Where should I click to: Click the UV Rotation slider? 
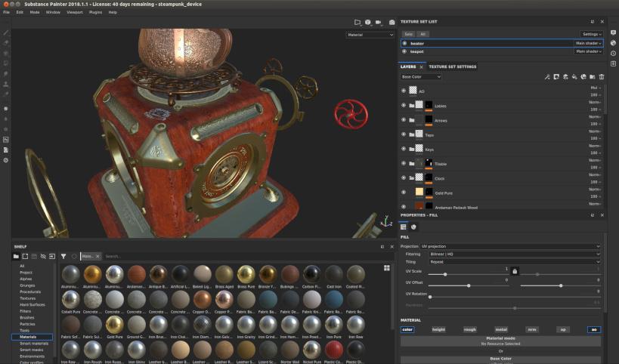tap(515, 297)
